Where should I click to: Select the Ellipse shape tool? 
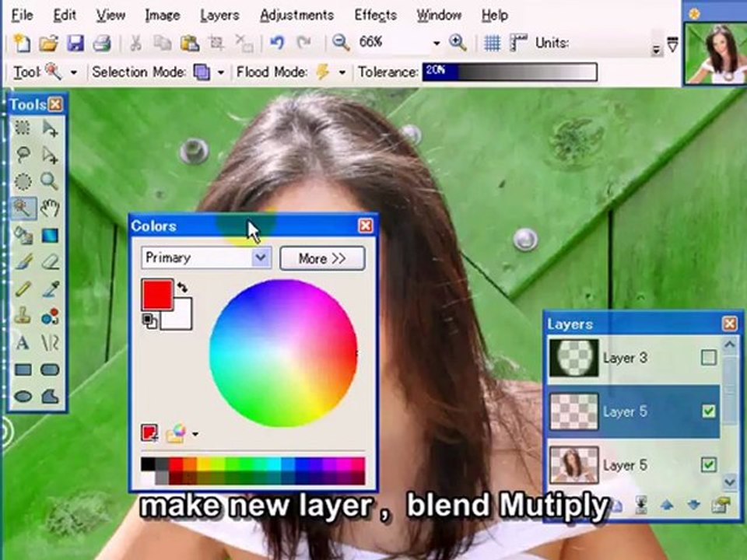coord(23,396)
